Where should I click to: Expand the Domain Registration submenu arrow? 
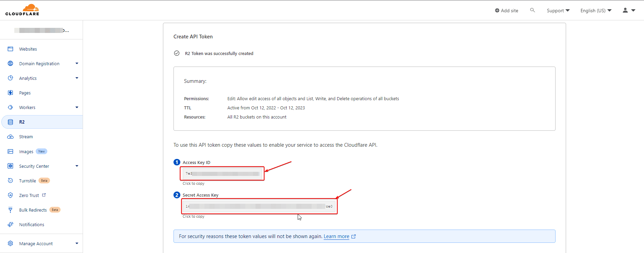click(x=77, y=64)
